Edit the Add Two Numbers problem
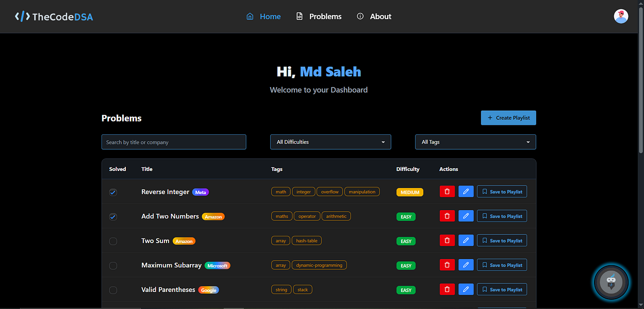 click(x=466, y=216)
